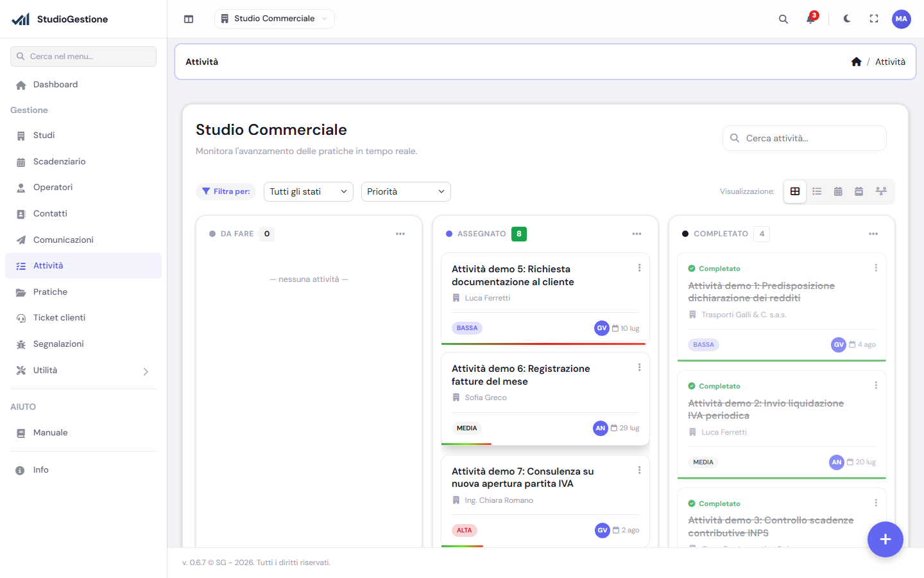This screenshot has height=578, width=924.
Task: Click AN avatar on Attività demo 6
Action: 601,428
